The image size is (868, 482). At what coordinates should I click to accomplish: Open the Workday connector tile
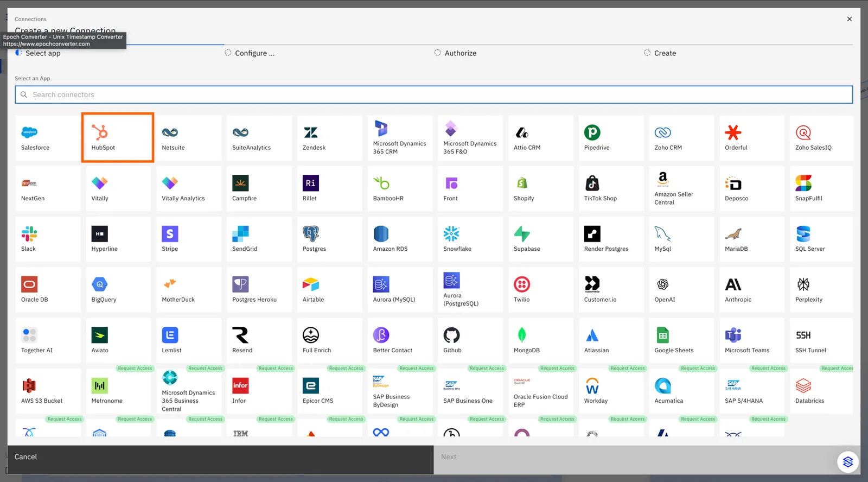coord(611,391)
